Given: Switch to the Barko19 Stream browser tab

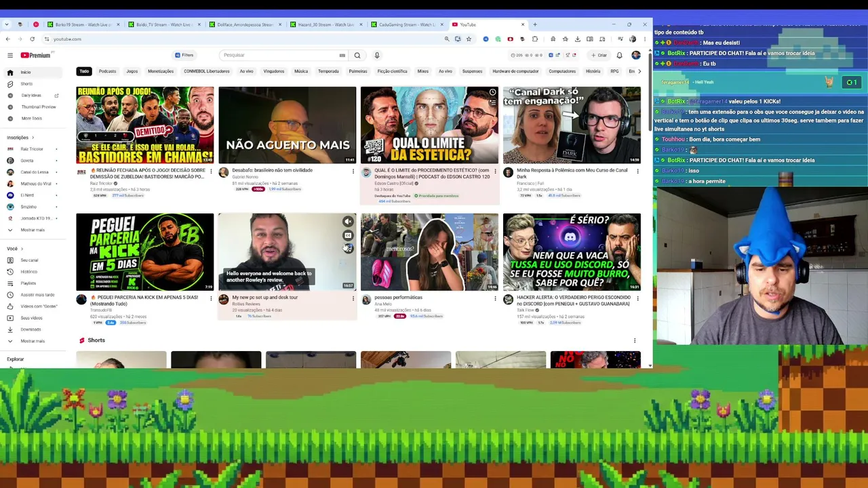Looking at the screenshot, I should click(83, 24).
